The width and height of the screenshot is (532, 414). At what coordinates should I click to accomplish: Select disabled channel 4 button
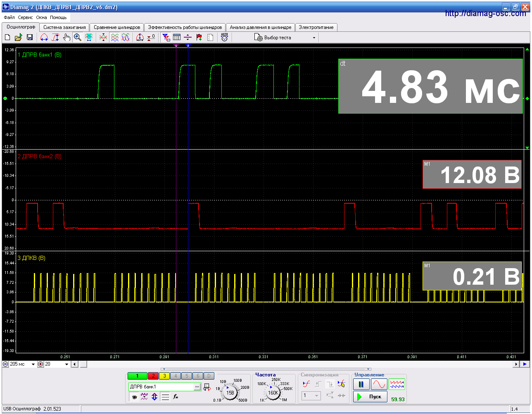click(x=176, y=376)
